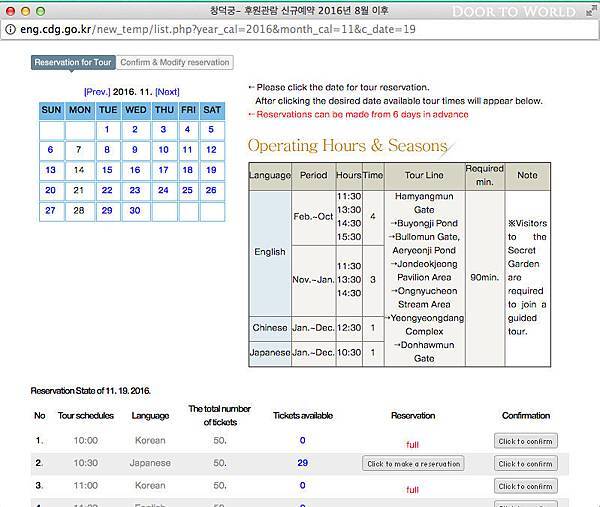Click 'Language' header in the reservation list
Image resolution: width=600 pixels, height=507 pixels.
150,416
